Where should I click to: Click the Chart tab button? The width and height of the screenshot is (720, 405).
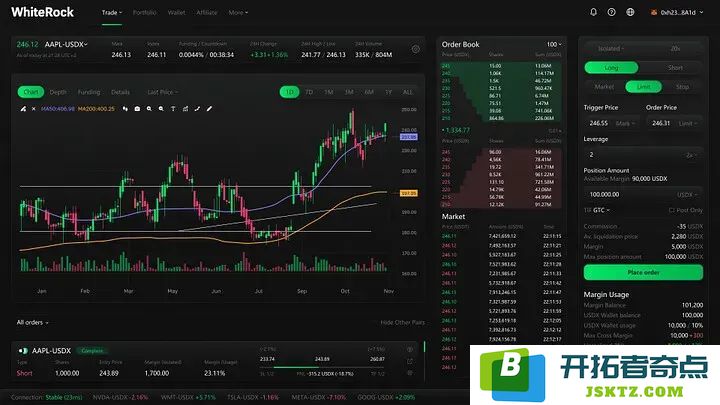coord(31,92)
